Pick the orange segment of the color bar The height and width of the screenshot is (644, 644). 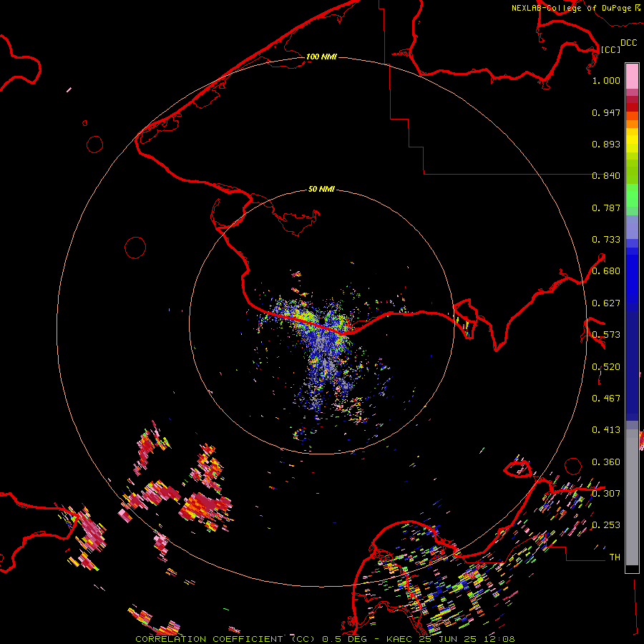(632, 124)
